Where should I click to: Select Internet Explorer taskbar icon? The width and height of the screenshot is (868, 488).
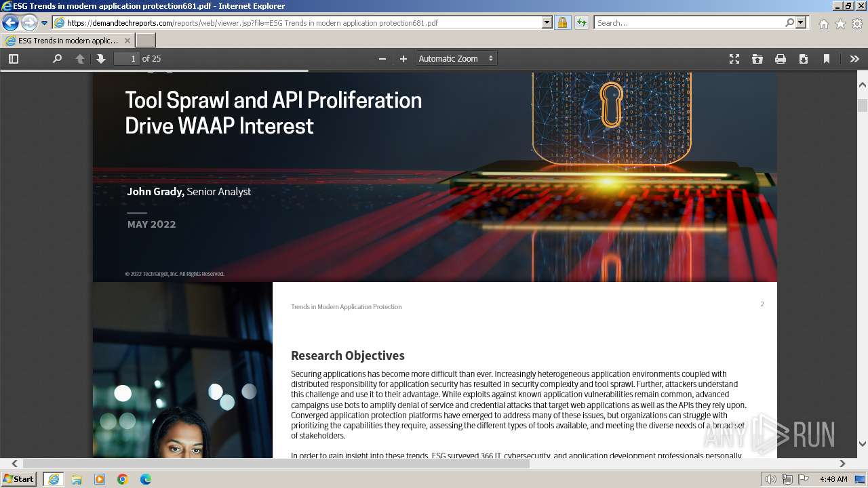(x=53, y=479)
